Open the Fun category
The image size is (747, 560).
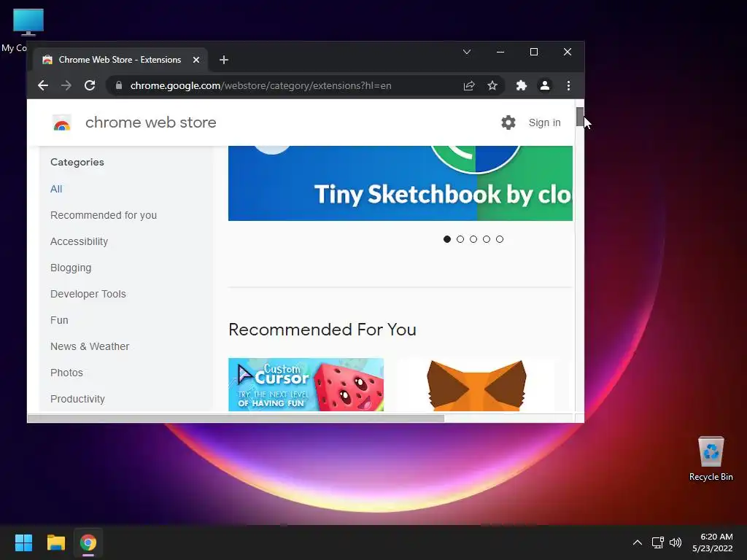point(59,320)
